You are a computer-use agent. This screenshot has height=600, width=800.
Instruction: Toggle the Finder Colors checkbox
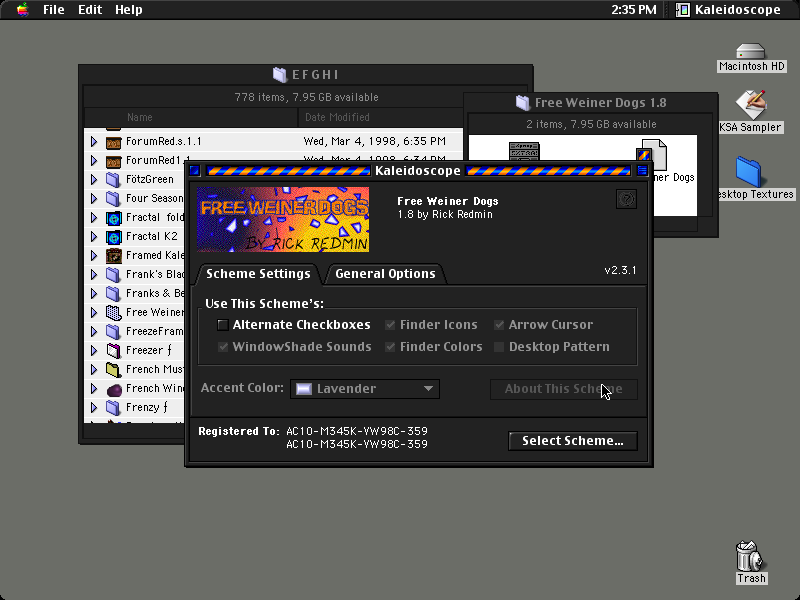(390, 347)
